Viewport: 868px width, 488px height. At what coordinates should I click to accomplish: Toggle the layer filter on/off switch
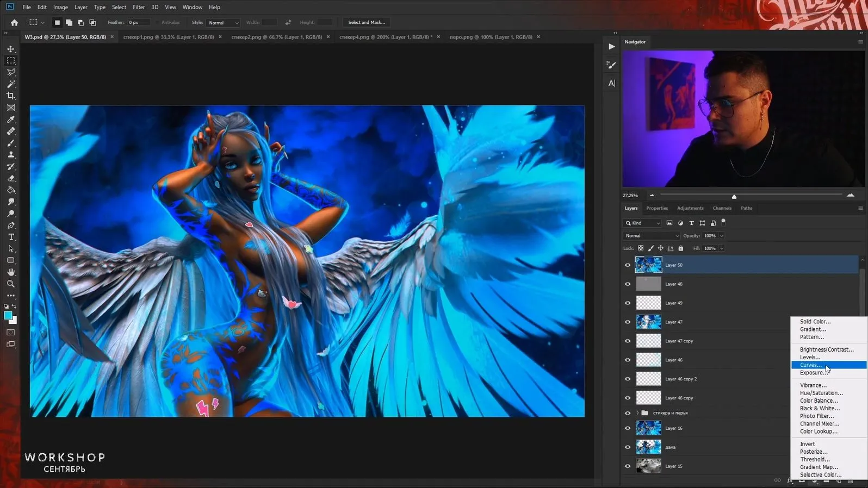click(723, 222)
